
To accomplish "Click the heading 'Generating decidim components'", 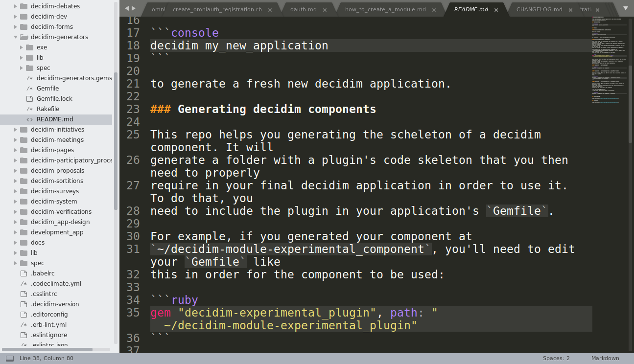I will click(277, 109).
